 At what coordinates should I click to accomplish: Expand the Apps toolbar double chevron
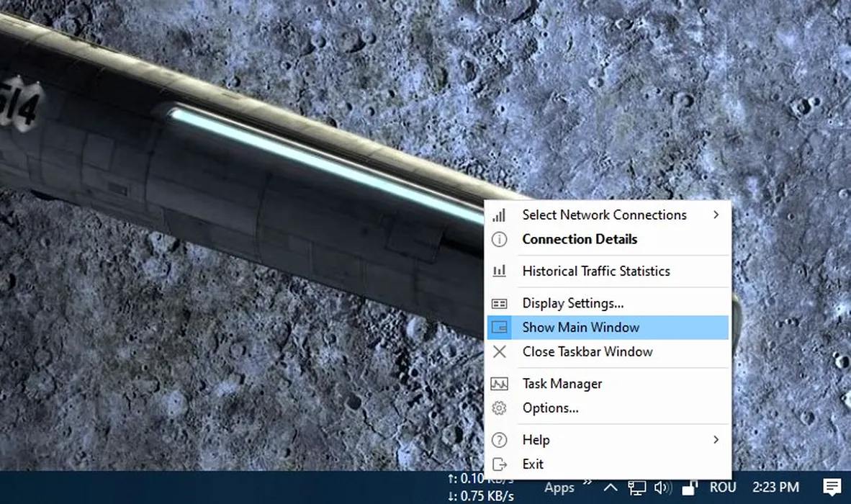[x=587, y=482]
